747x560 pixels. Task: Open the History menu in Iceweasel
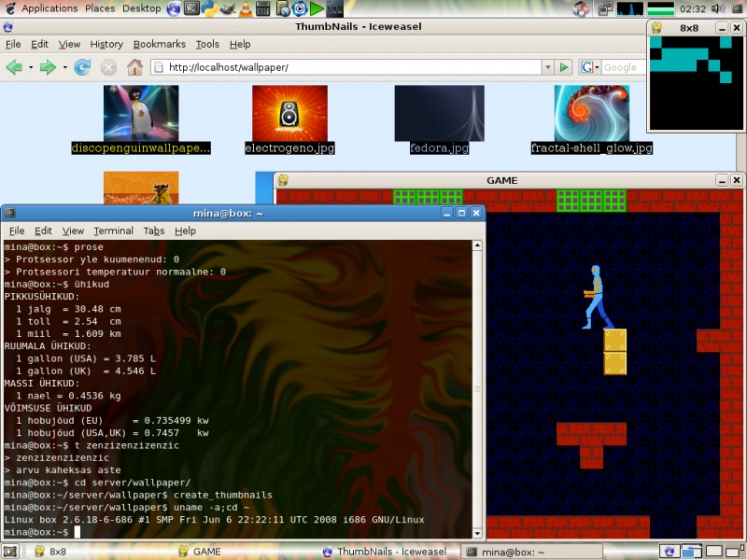[x=106, y=44]
